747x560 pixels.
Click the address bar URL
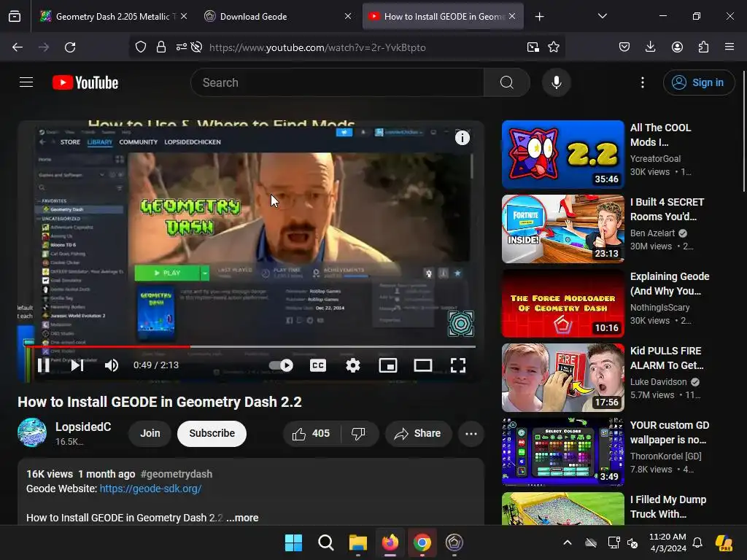pos(317,47)
